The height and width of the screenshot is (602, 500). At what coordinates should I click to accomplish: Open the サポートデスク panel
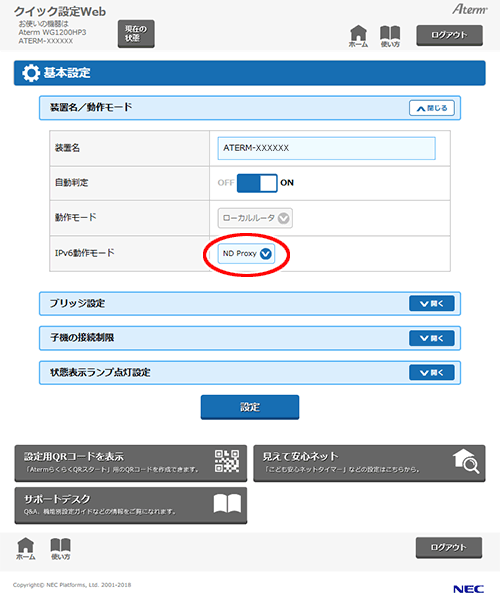[131, 505]
